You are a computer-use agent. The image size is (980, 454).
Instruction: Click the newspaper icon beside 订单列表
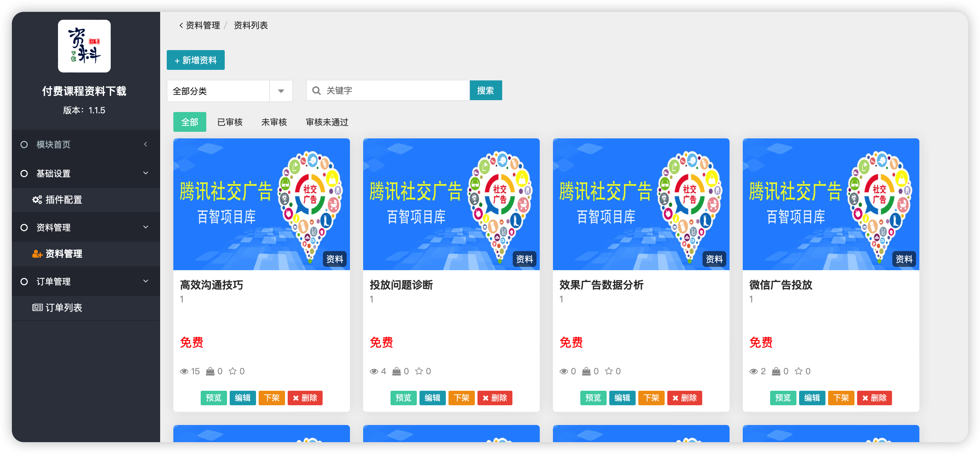pos(37,308)
